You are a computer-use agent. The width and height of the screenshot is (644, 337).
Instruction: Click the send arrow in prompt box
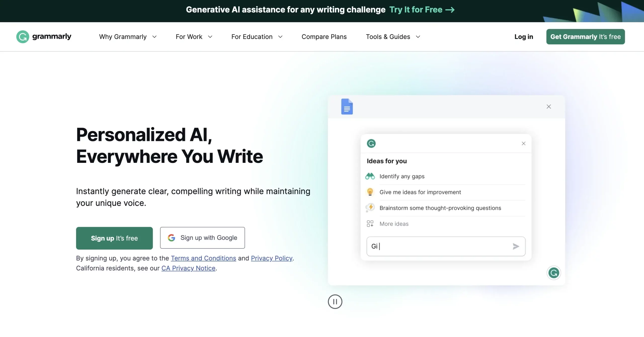pos(516,246)
